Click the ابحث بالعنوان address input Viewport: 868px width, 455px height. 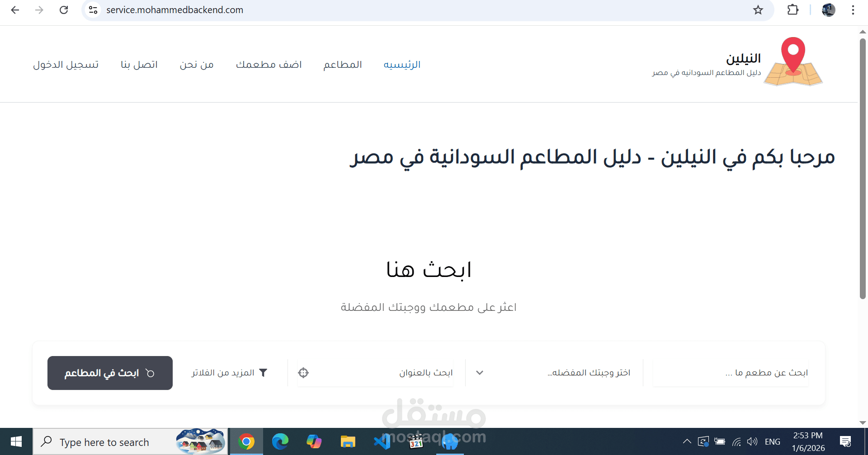(375, 373)
